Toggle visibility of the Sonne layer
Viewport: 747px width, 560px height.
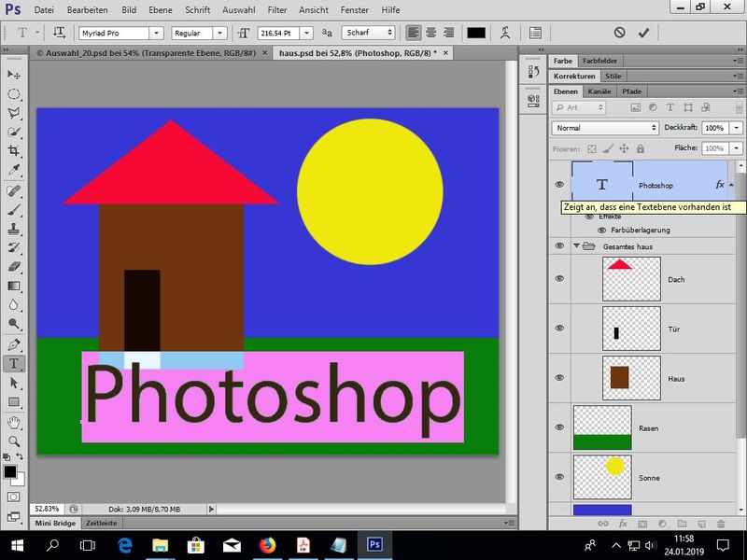coord(559,477)
